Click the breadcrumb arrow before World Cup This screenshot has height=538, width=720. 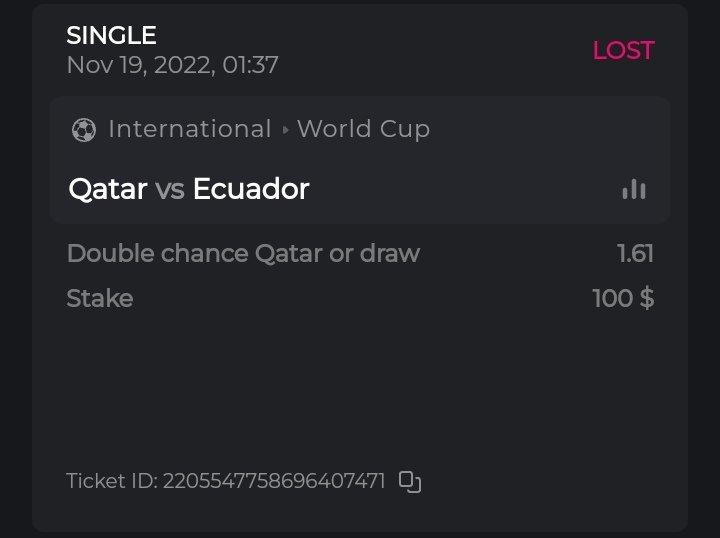click(285, 130)
